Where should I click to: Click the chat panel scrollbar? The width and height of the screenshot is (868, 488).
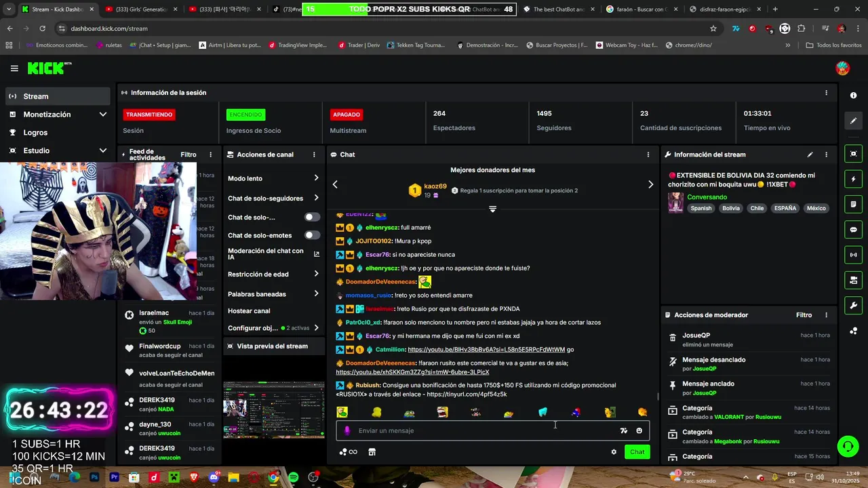658,396
